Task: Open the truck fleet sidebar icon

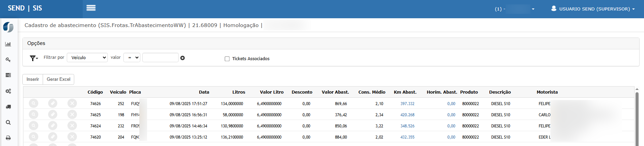Action: [x=8, y=107]
